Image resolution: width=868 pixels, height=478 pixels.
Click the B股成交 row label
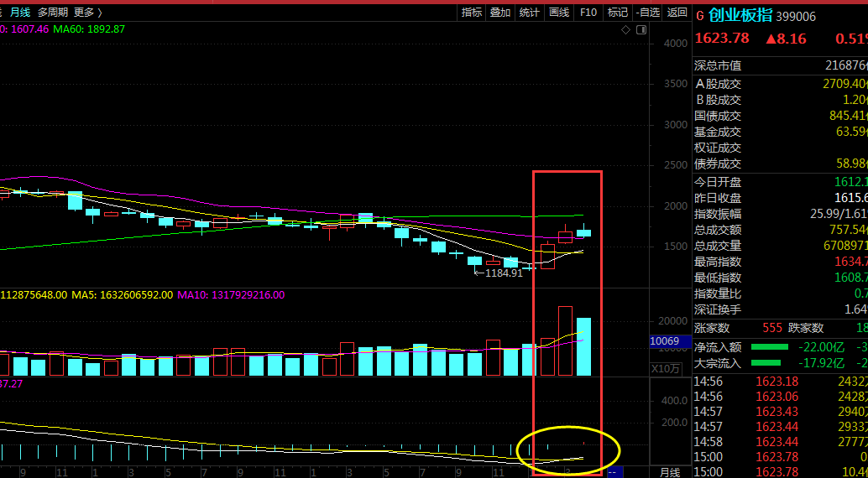(718, 100)
